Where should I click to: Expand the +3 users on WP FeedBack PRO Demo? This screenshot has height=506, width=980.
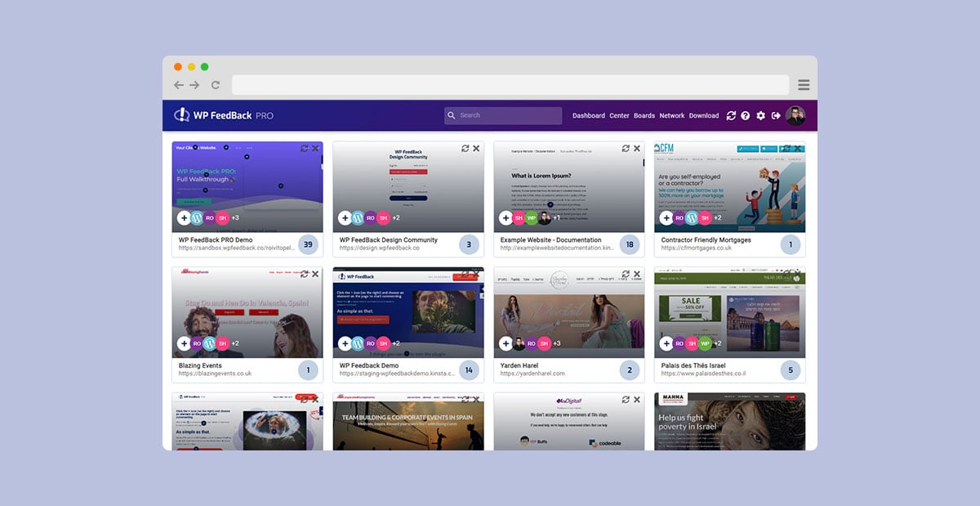[235, 218]
